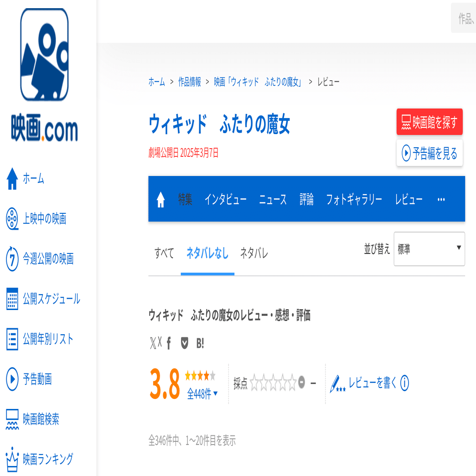Click the 3.8 average score
476x476 pixels.
coord(165,384)
